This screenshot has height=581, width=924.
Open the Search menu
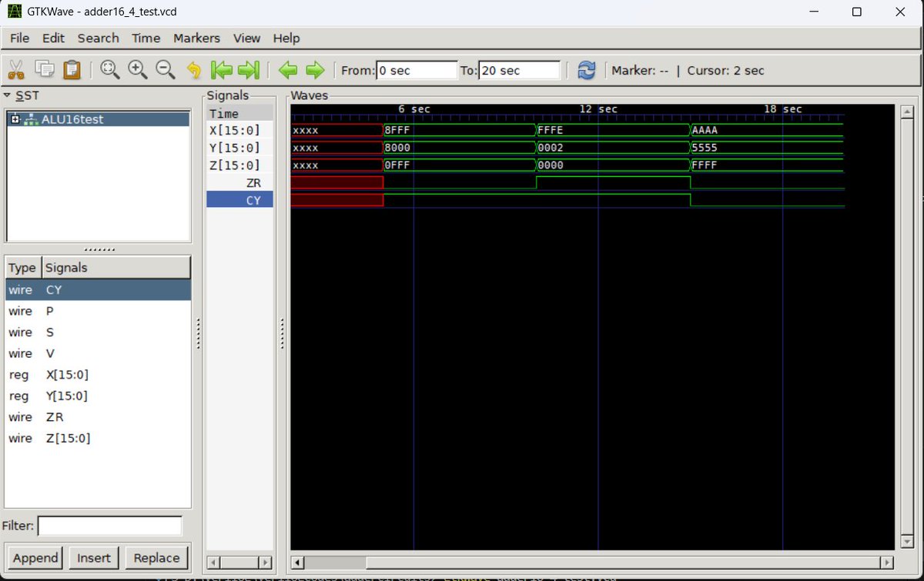point(98,38)
